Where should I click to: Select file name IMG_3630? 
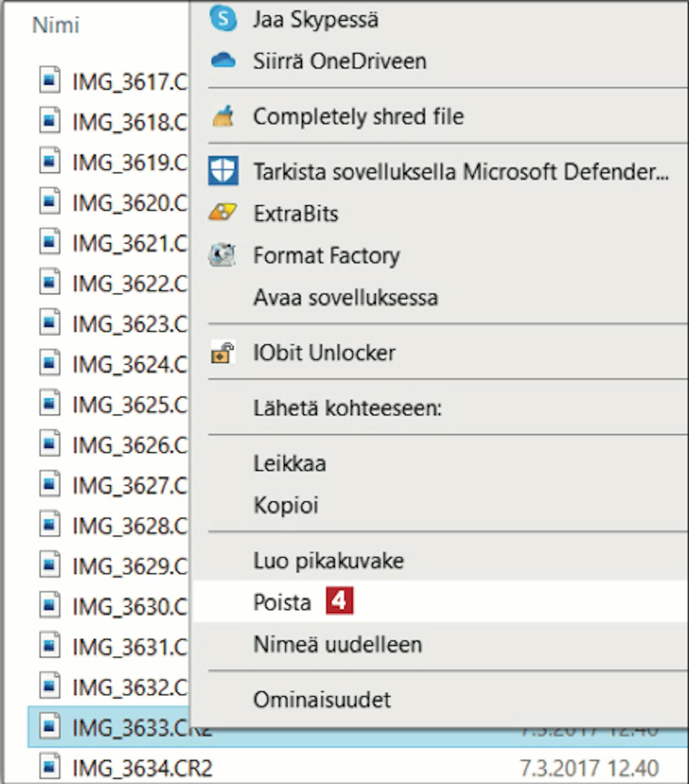[130, 607]
